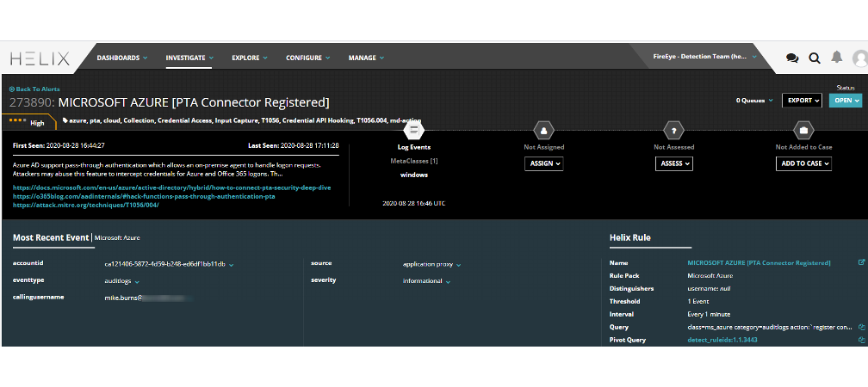
Task: Open the docs.microsoft.com PTA security link
Action: pos(171,188)
